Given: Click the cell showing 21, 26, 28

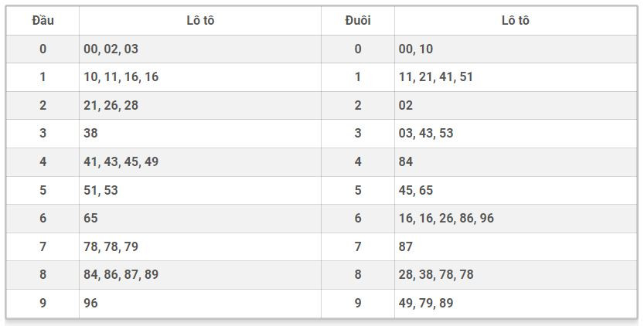Looking at the screenshot, I should [111, 105].
